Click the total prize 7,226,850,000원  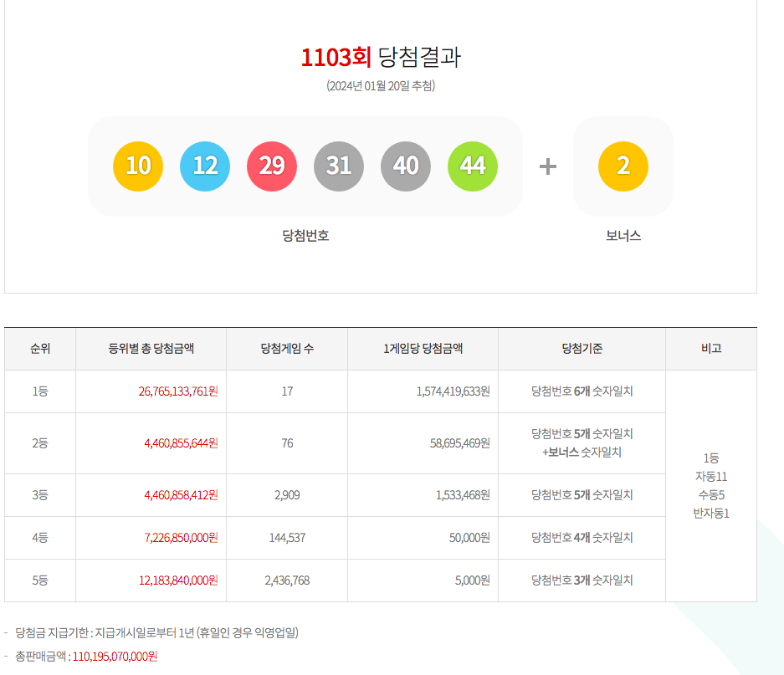tap(181, 538)
